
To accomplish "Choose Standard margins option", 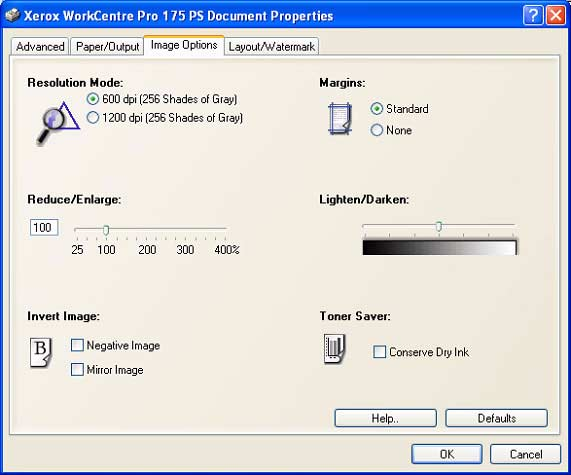I will point(377,109).
